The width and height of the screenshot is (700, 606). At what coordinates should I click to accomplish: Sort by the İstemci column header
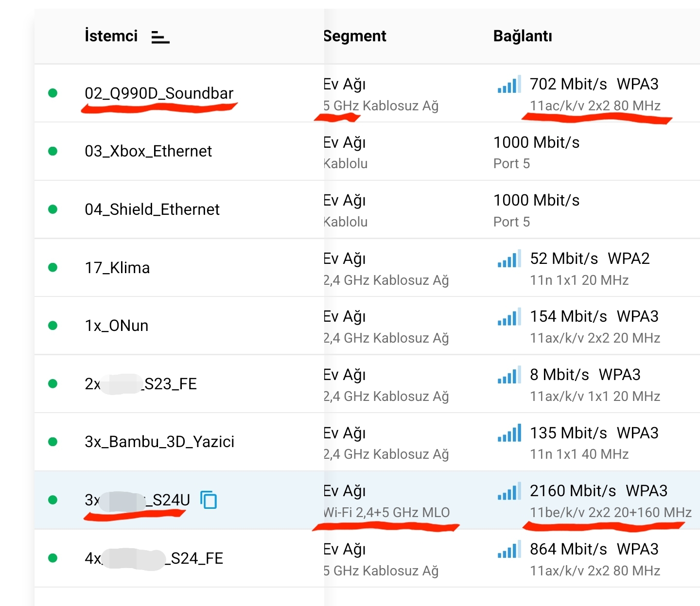111,36
